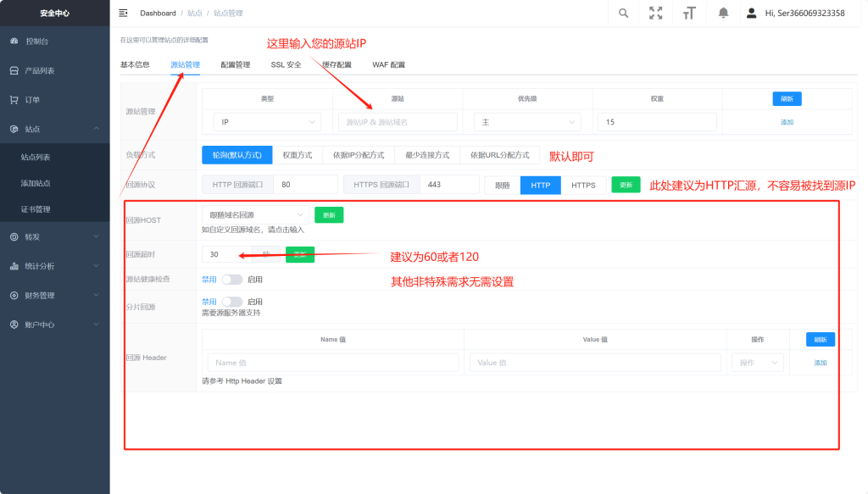868x494 pixels.
Task: Toggle fullscreen mode icon
Action: coord(655,13)
